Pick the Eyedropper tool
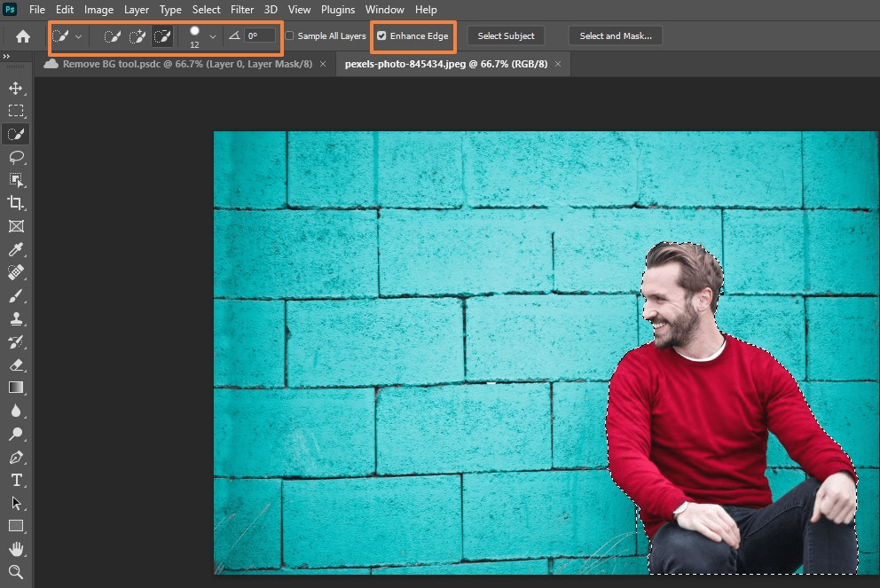Image resolution: width=880 pixels, height=588 pixels. pos(15,249)
